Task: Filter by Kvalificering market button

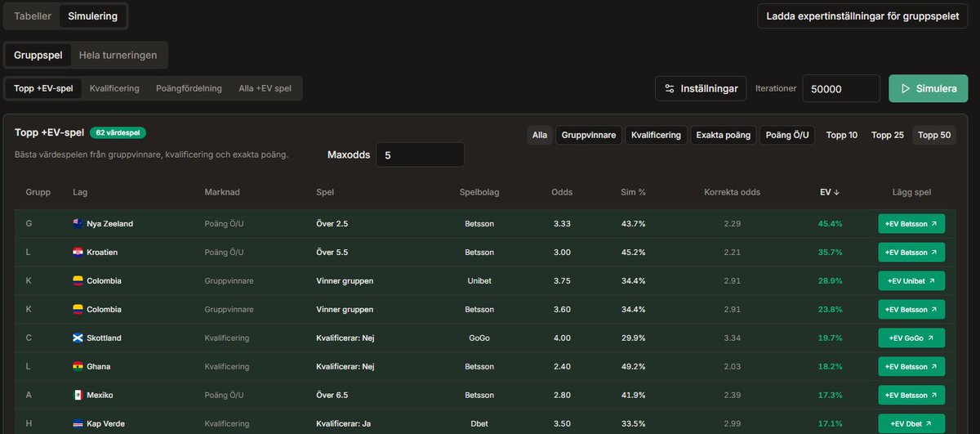Action: tap(657, 135)
